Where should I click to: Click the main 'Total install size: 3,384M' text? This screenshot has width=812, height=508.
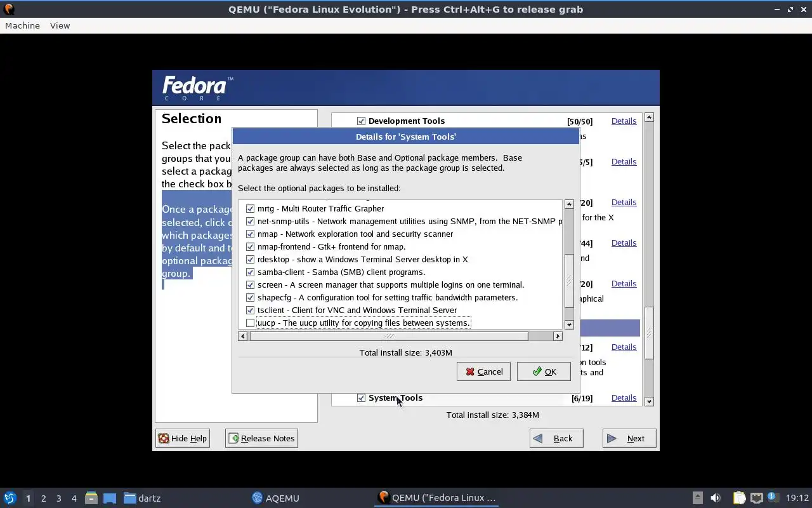(x=493, y=415)
